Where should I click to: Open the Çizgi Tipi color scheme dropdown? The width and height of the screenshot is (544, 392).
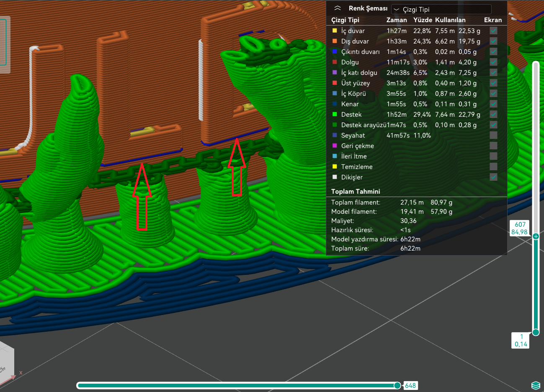click(441, 9)
